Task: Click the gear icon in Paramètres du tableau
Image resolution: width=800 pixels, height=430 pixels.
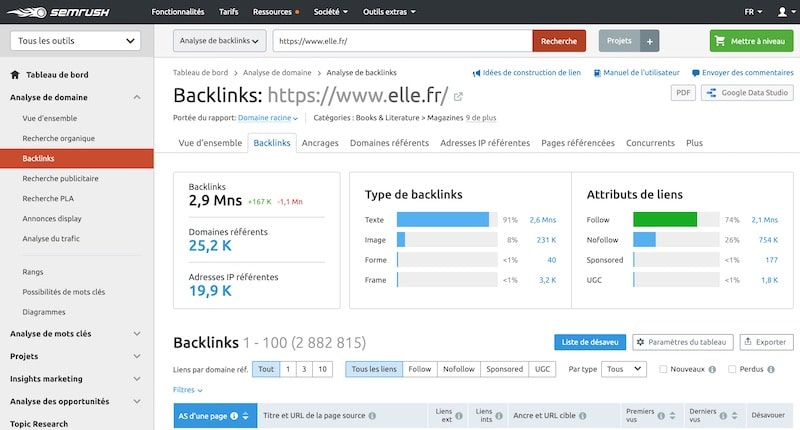Action: point(640,342)
